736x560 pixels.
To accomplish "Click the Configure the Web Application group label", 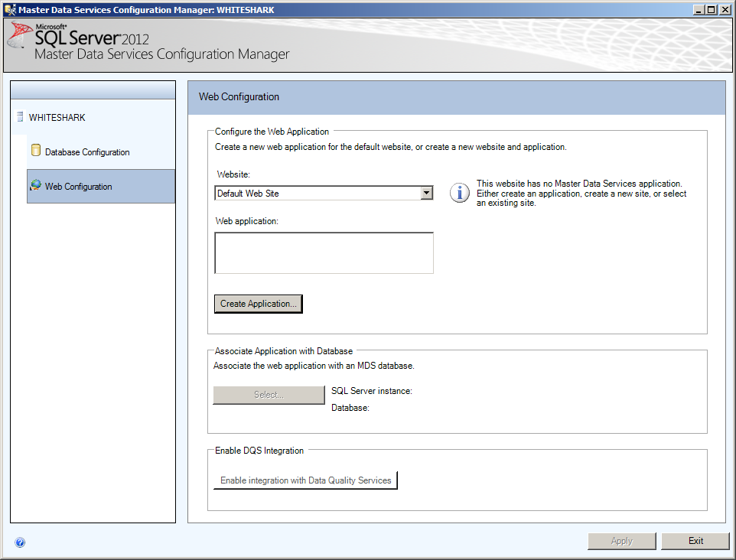I will coord(272,132).
